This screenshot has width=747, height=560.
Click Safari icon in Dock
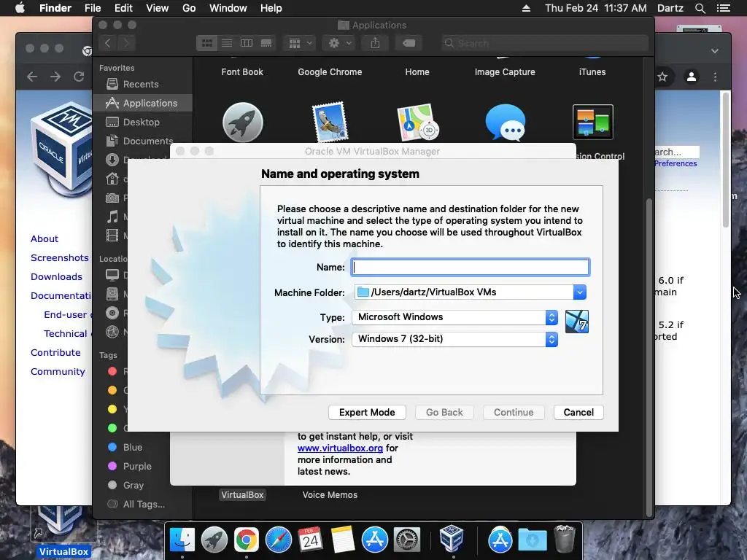point(278,540)
